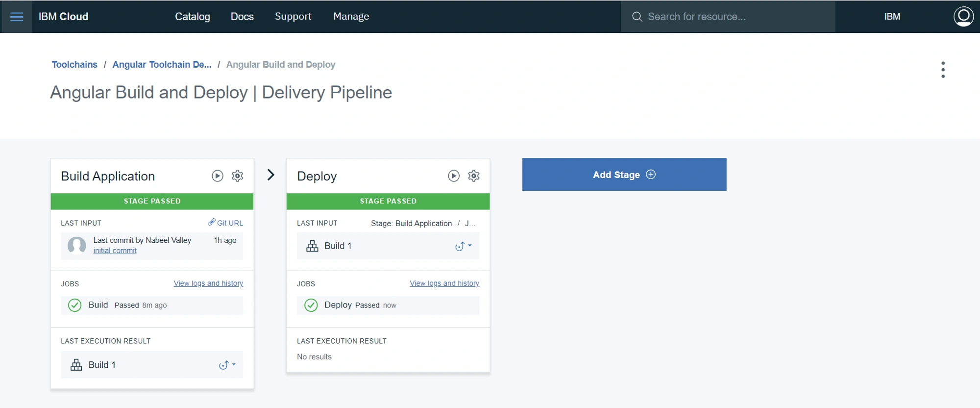Image resolution: width=980 pixels, height=408 pixels.
Task: View logs and history for Deploy
Action: 444,283
